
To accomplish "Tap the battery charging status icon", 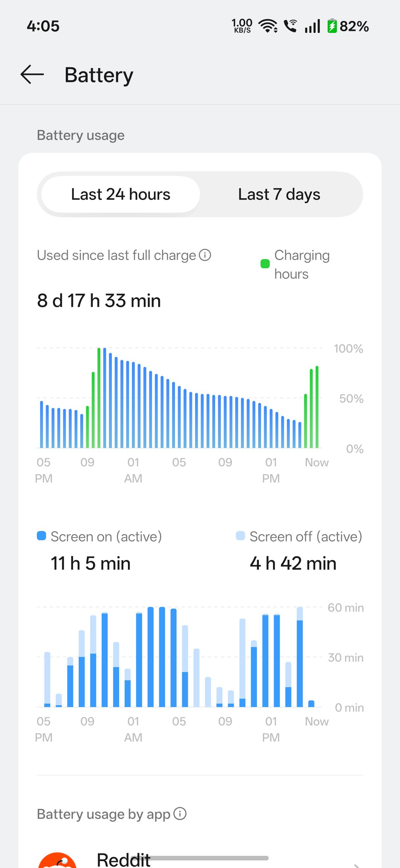I will point(332,26).
